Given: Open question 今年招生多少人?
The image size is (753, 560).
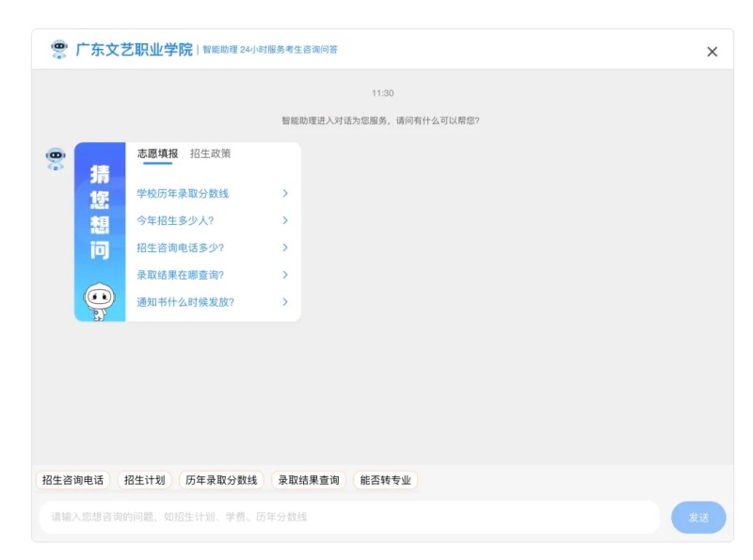Looking at the screenshot, I should 175,221.
